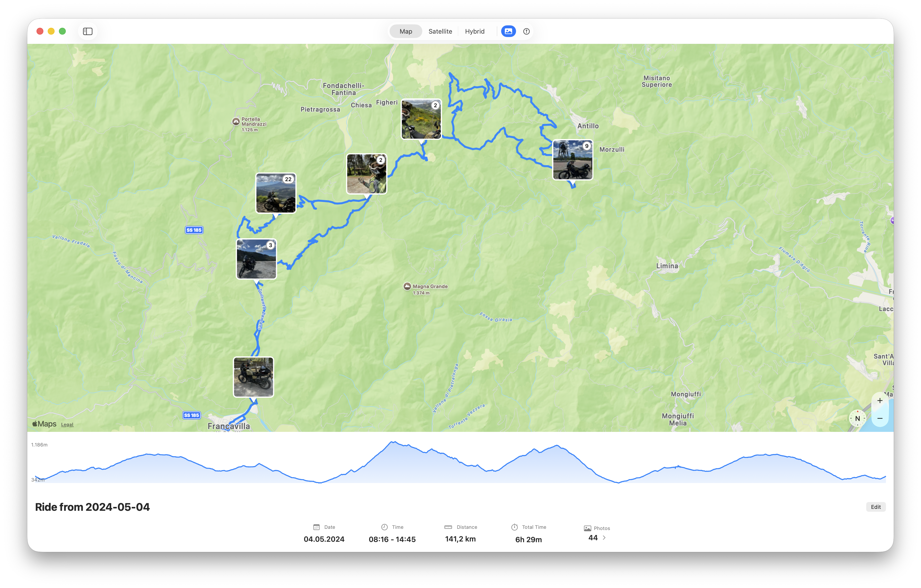This screenshot has width=921, height=588.
Task: Expand the 44 Photos list chevron
Action: pyautogui.click(x=604, y=538)
